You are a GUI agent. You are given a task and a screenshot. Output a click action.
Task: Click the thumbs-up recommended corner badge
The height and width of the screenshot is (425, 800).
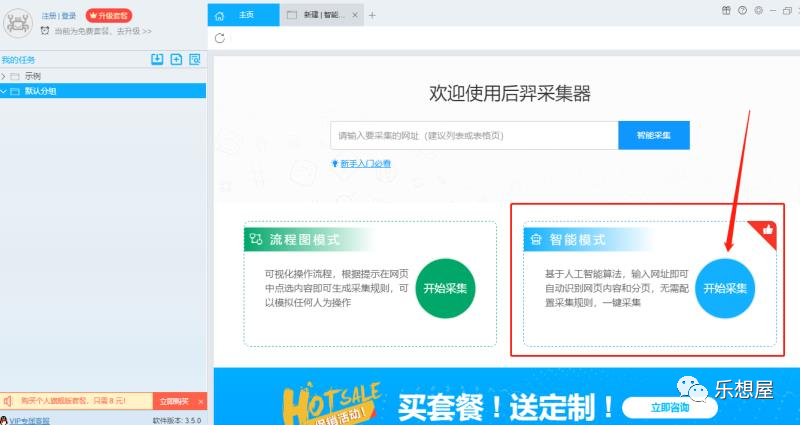coord(767,231)
